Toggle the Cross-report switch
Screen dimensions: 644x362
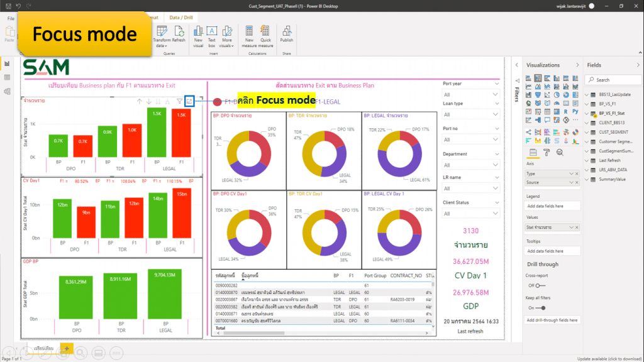click(x=538, y=285)
